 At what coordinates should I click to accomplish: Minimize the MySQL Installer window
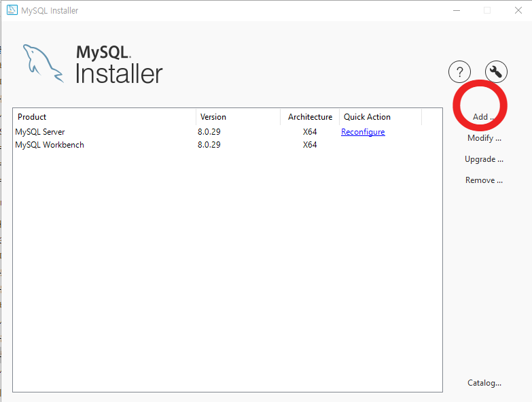tap(457, 10)
